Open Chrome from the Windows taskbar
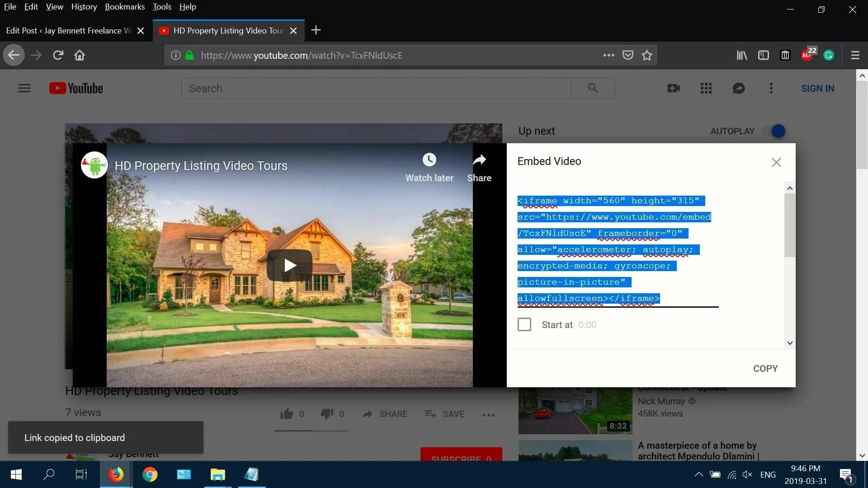The width and height of the screenshot is (868, 488). 150,474
